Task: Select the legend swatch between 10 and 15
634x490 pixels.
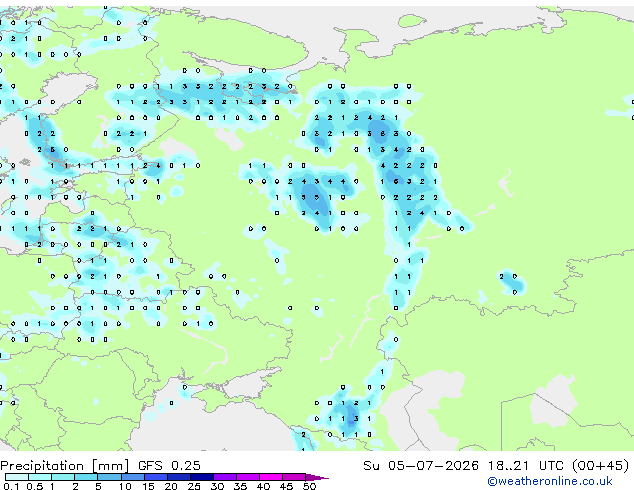Action: [x=132, y=477]
